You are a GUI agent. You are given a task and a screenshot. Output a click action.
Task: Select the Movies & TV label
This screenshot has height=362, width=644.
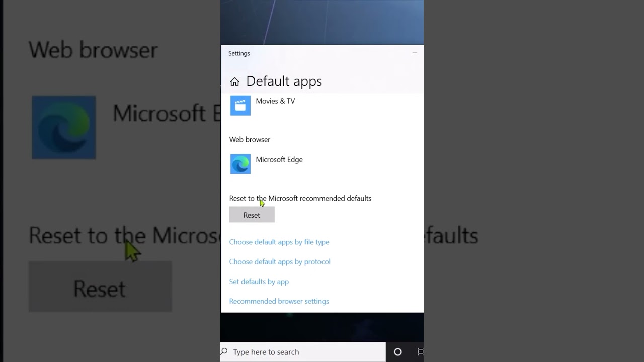tap(275, 101)
